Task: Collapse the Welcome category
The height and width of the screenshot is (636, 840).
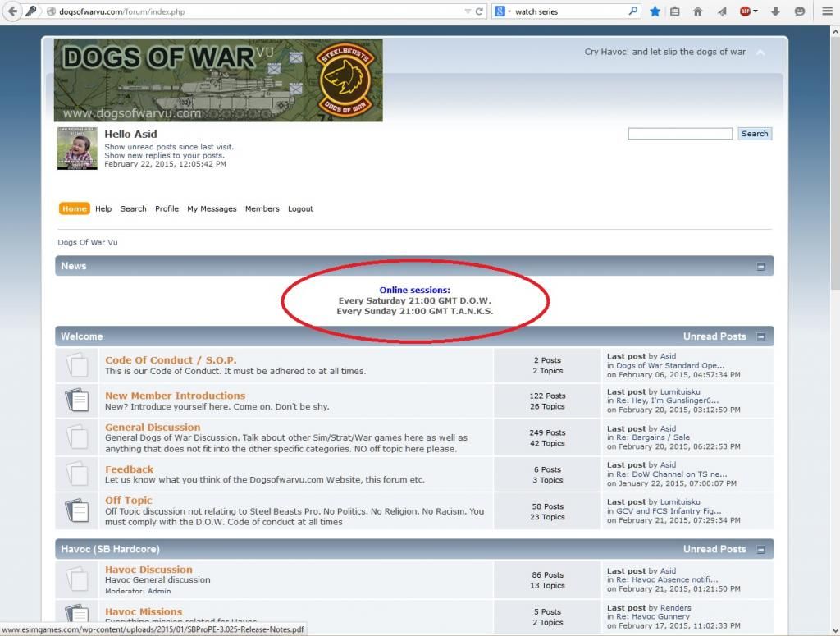Action: pos(760,336)
